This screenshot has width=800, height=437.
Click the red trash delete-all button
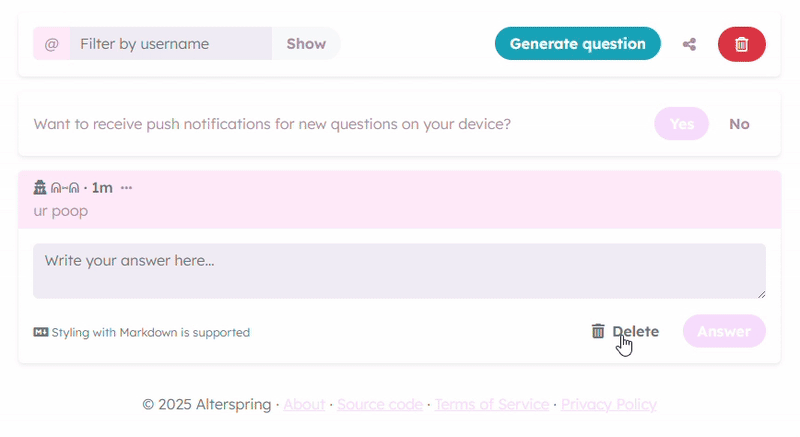741,44
